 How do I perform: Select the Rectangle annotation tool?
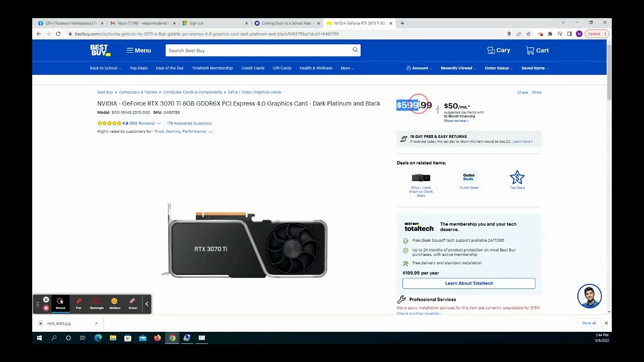(x=97, y=304)
